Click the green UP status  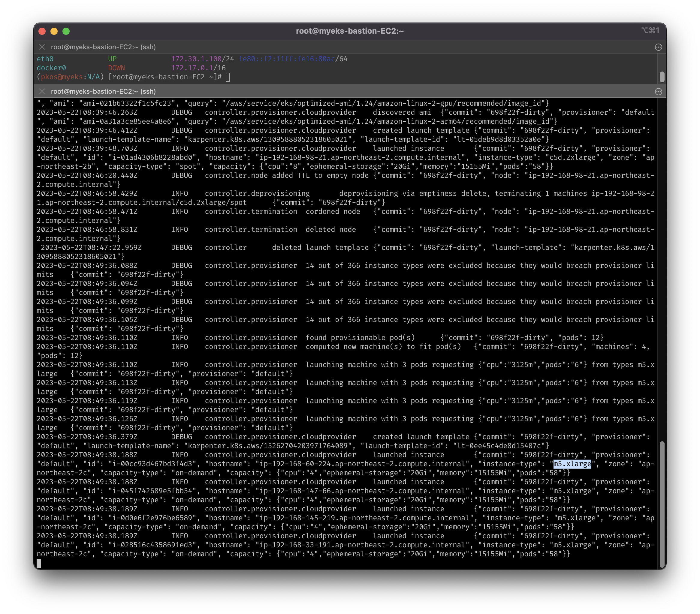pyautogui.click(x=112, y=59)
